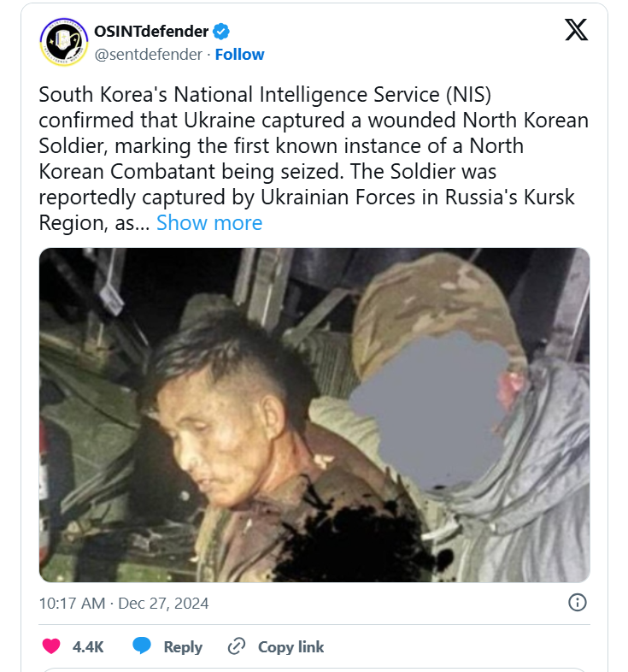Open the attached photo in the tweet
The image size is (628, 672).
pos(214,427)
